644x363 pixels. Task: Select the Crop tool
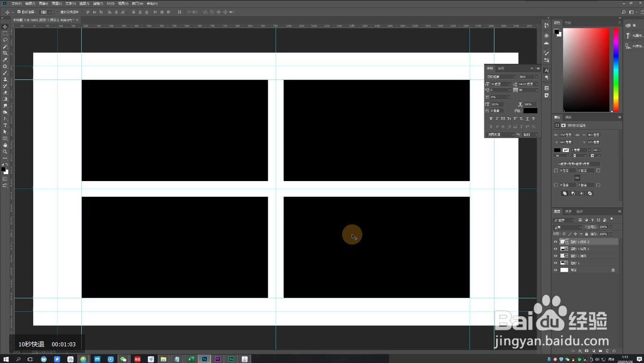pos(5,54)
